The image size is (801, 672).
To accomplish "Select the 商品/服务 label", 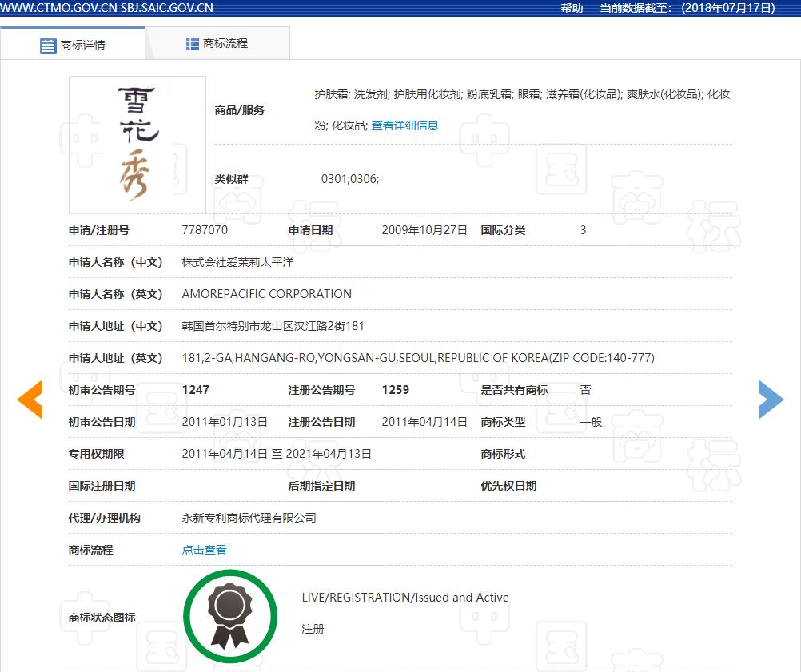I will point(239,110).
